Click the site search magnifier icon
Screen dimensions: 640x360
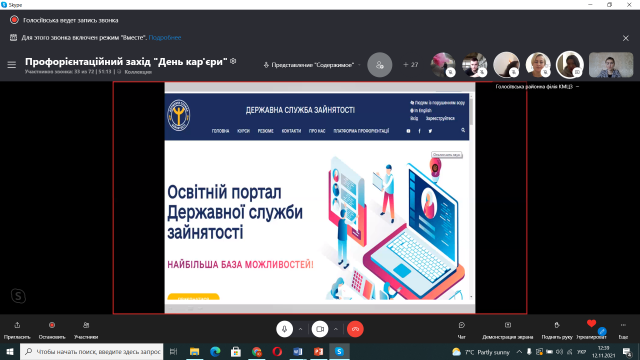pos(463,130)
